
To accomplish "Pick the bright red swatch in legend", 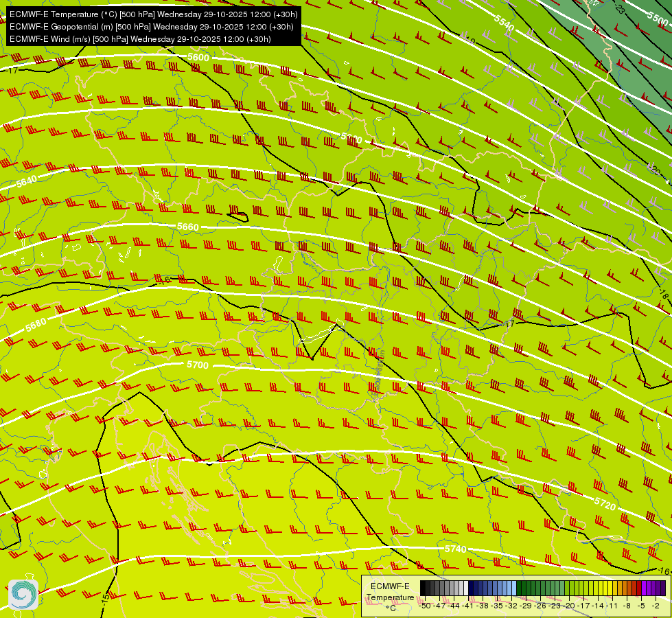I will click(639, 588).
